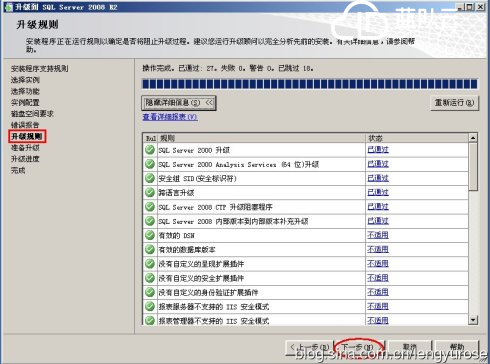Open 不适用 status for 报表服务器 IIS rule
The image size is (490, 364).
(x=378, y=306)
